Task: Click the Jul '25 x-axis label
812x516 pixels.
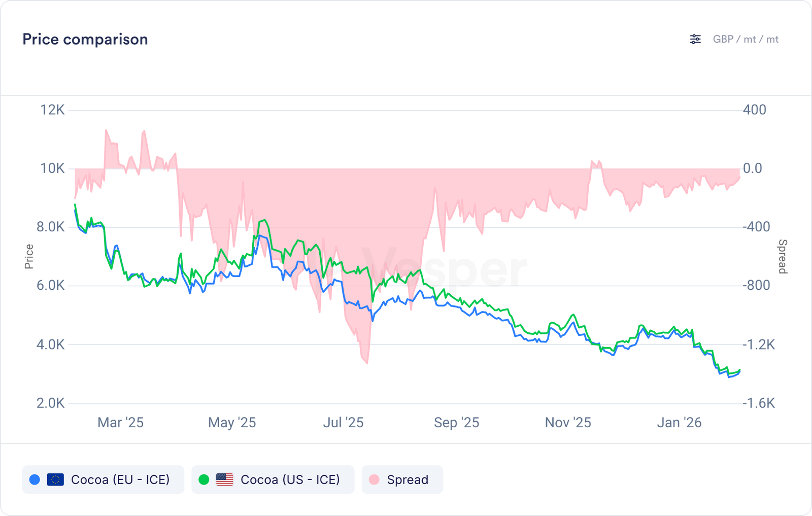Action: pyautogui.click(x=343, y=423)
